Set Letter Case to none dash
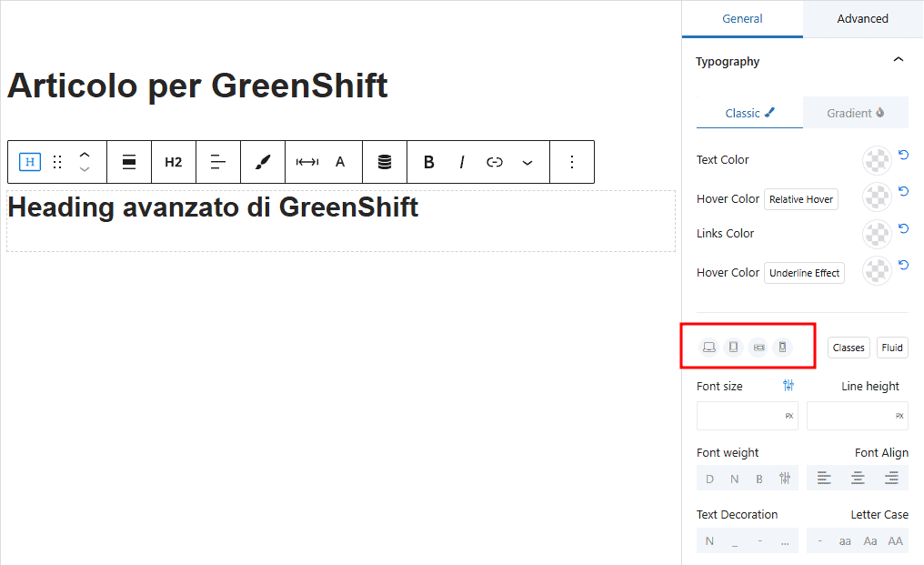Image resolution: width=924 pixels, height=565 pixels. point(819,540)
